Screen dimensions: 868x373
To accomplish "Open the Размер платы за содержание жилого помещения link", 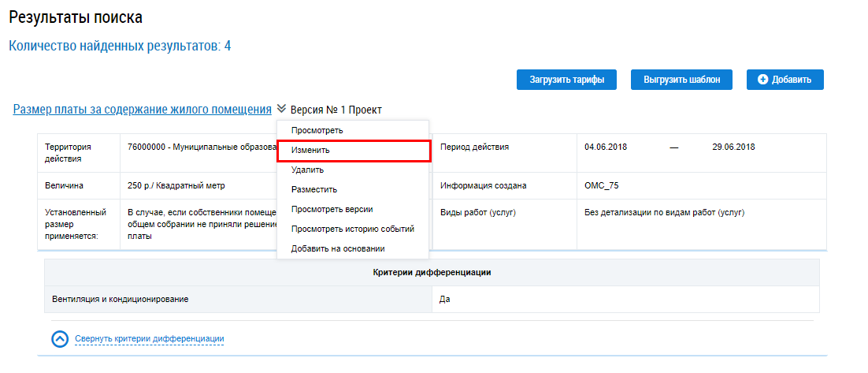I will coord(142,109).
